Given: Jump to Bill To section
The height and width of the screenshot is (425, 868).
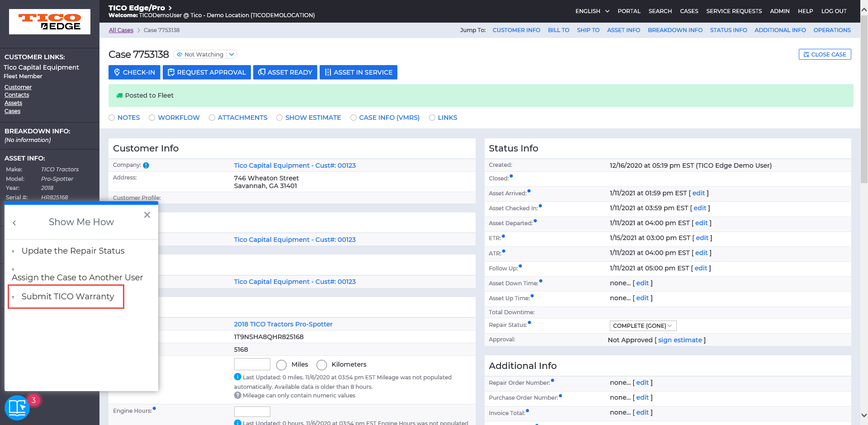Looking at the screenshot, I should (558, 30).
